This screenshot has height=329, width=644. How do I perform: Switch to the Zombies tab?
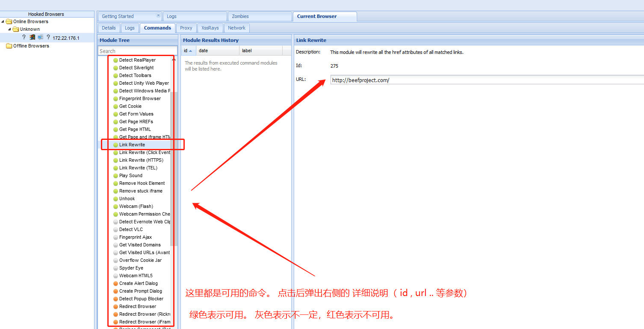pyautogui.click(x=240, y=16)
